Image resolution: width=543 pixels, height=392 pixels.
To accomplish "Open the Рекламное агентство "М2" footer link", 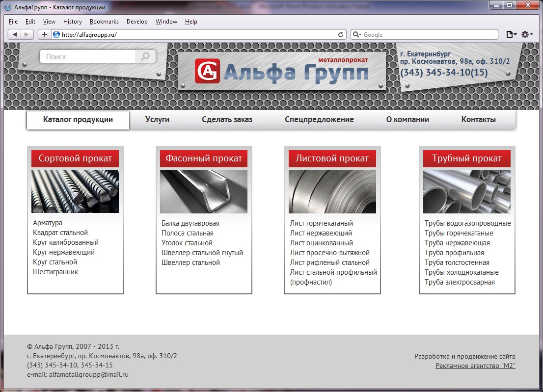I will 475,366.
